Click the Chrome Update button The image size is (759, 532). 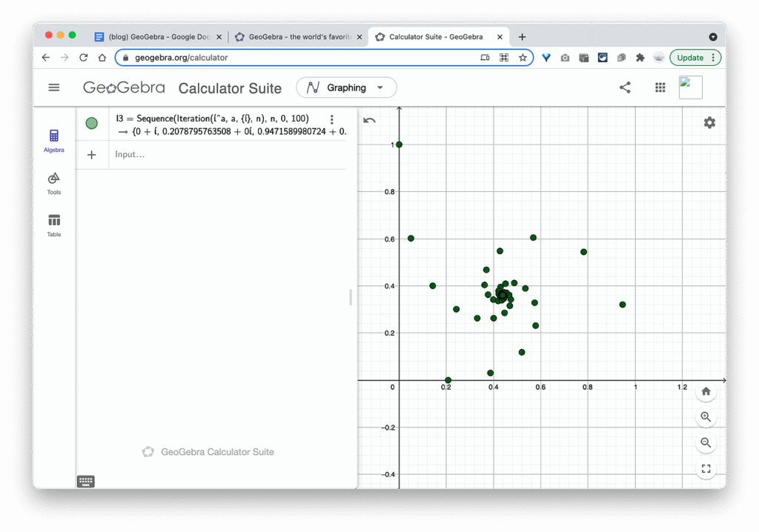point(695,58)
